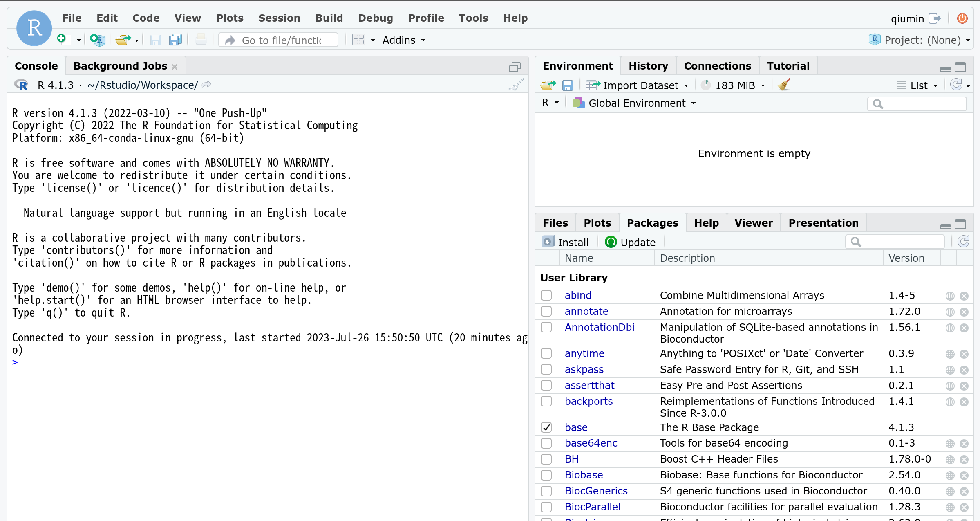Click the Save Workspace floppy icon
Image resolution: width=980 pixels, height=521 pixels.
coord(567,85)
